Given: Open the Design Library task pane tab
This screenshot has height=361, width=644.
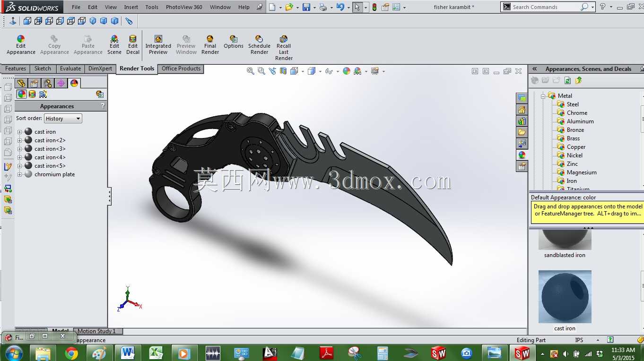Looking at the screenshot, I should [522, 121].
